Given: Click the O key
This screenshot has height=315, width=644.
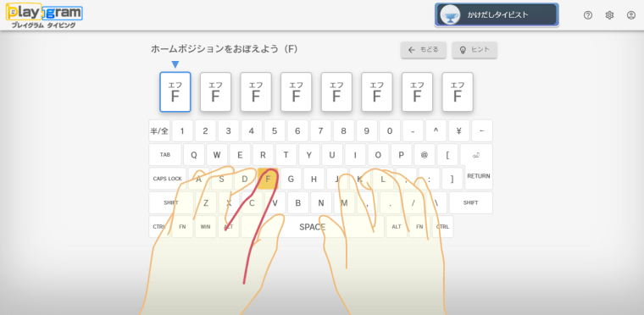Looking at the screenshot, I should coord(378,155).
